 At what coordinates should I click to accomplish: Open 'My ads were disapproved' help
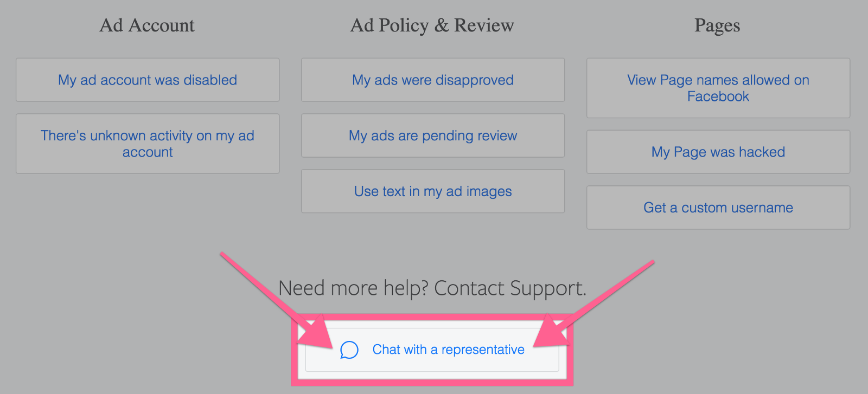tap(433, 80)
